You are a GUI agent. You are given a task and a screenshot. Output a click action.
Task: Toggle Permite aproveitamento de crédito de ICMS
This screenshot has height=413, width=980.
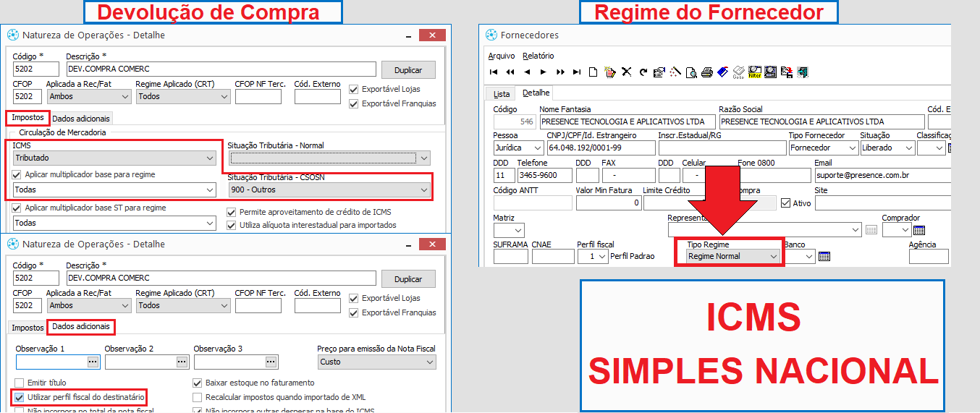click(x=232, y=213)
